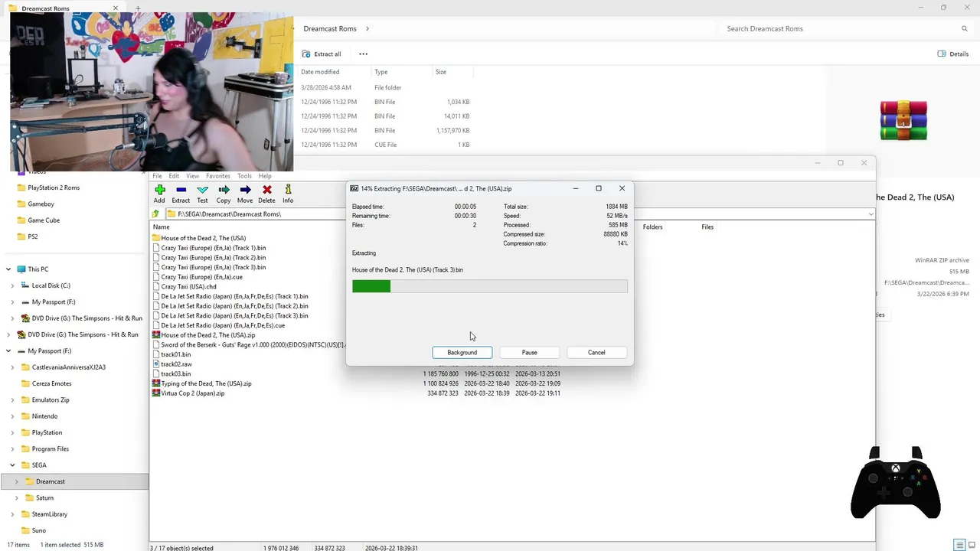The height and width of the screenshot is (551, 980).
Task: Click the WinRAR archive preview icon in Explorer
Action: (903, 120)
